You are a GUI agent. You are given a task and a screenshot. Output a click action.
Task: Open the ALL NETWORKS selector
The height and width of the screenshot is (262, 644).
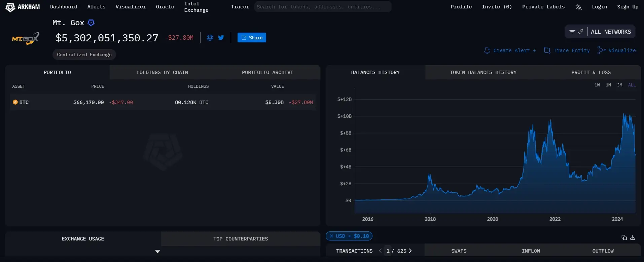click(x=611, y=32)
